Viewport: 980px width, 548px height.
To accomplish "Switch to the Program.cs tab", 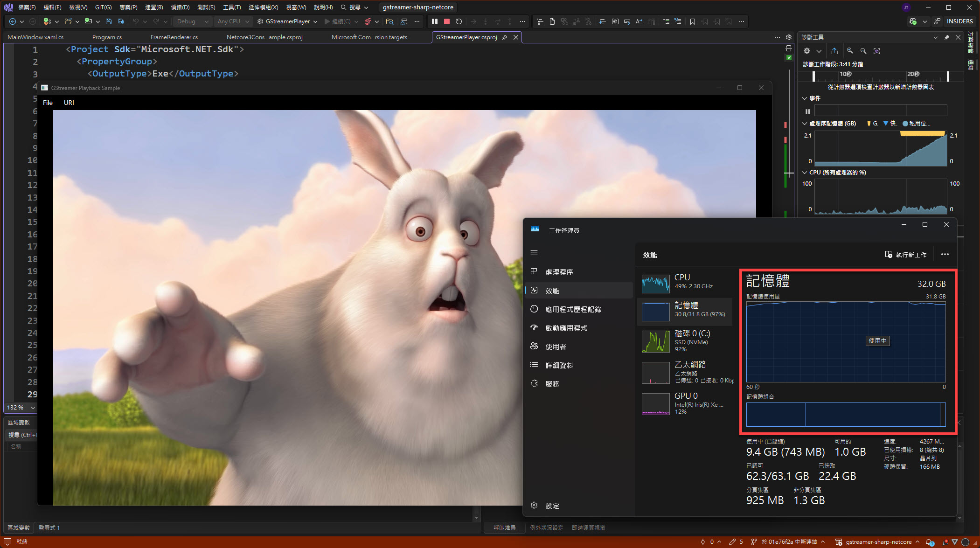I will (x=107, y=37).
